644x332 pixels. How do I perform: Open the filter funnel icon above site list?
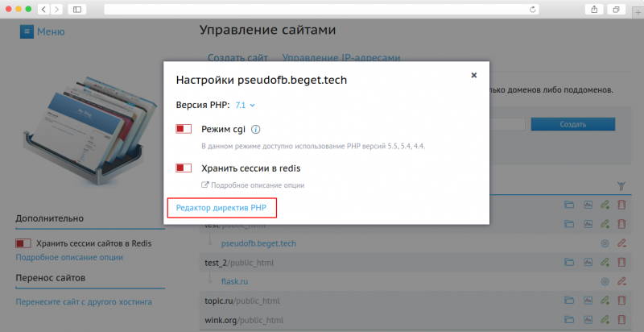[x=621, y=186]
